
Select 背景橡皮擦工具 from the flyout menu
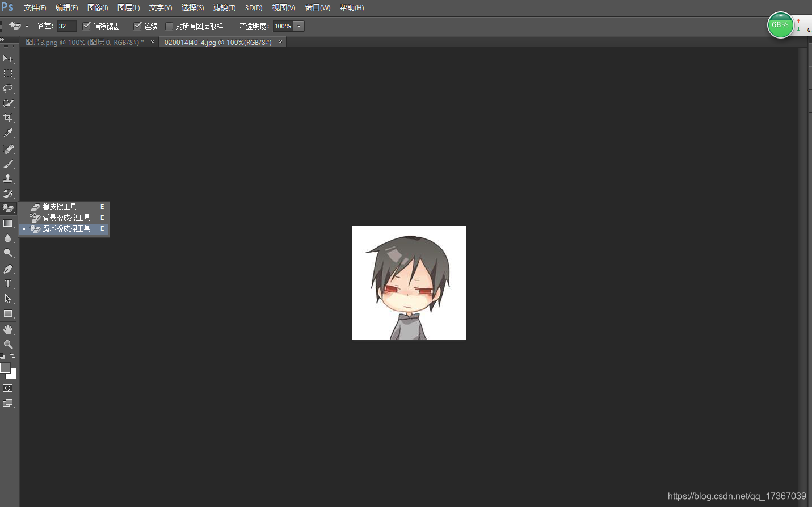pos(63,217)
